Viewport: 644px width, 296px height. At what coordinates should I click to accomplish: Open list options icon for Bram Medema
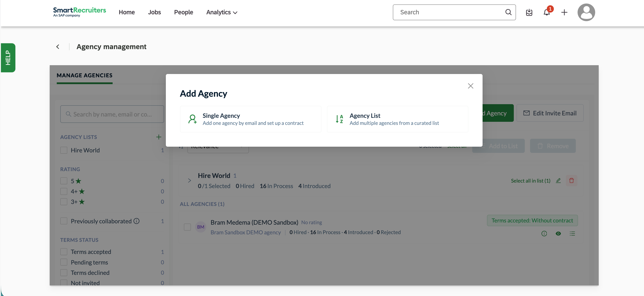(x=572, y=234)
